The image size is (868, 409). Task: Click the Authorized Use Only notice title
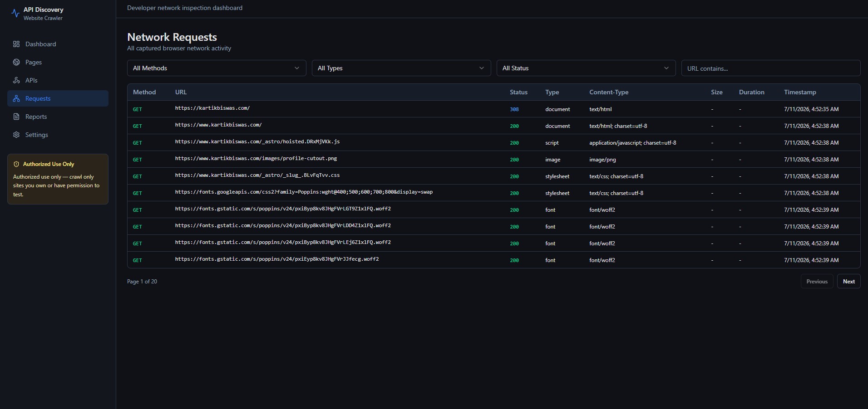coord(49,164)
